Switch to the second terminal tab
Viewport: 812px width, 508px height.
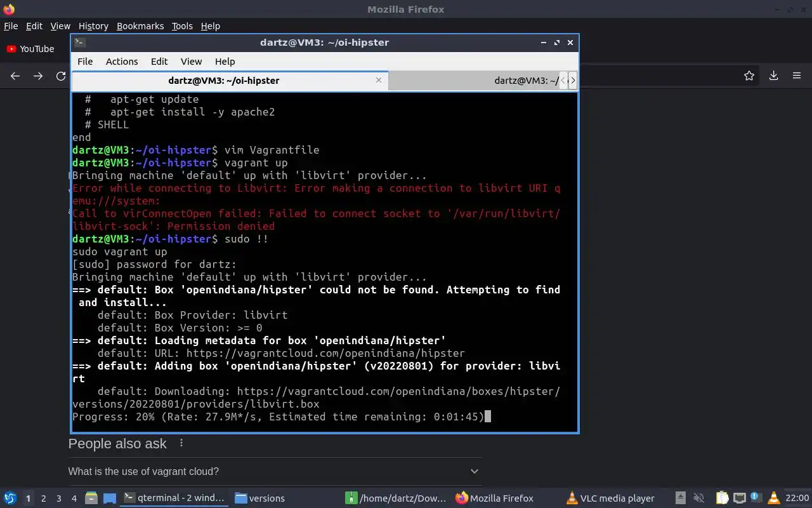point(475,81)
